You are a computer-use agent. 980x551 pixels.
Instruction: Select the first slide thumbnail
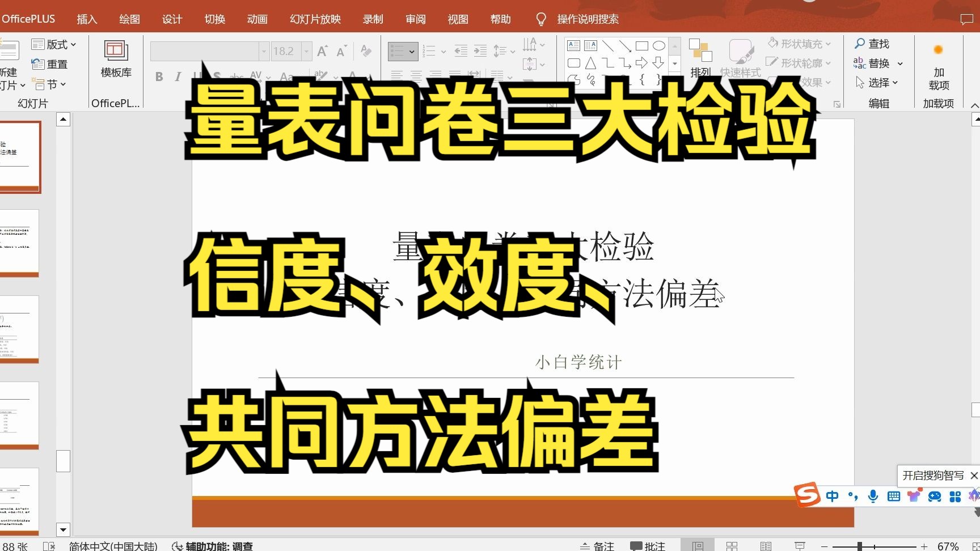tap(19, 157)
